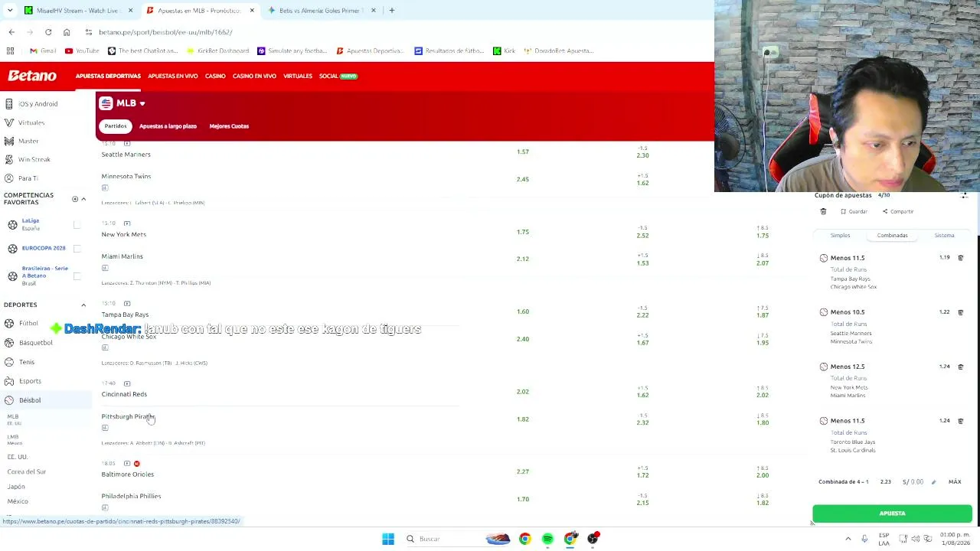
Task: Switch to the MisaelHV Stream browser tab
Action: point(77,11)
